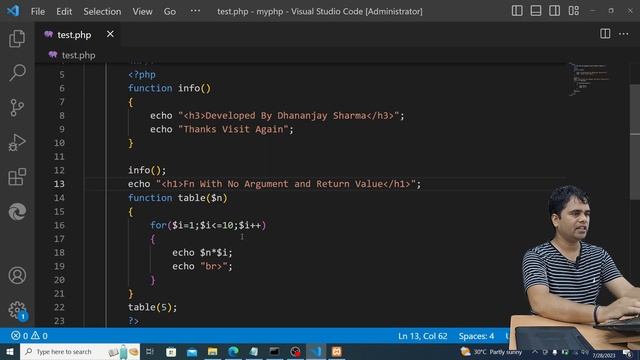
Task: Toggle the primary side bar layout
Action: point(517,11)
